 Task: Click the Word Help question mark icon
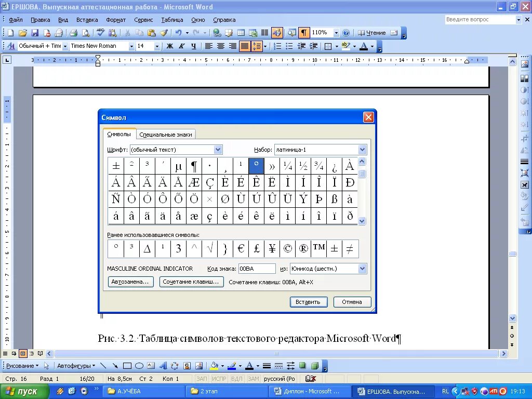point(345,33)
